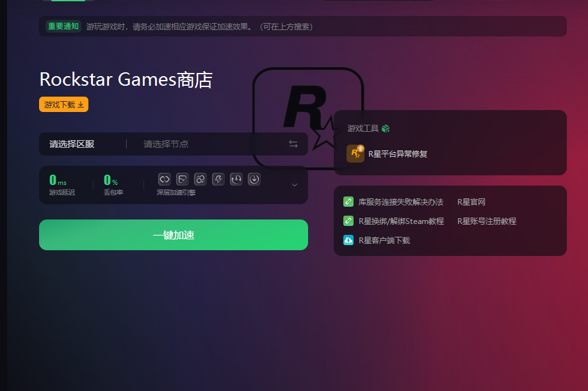The height and width of the screenshot is (391, 588).
Task: Click the 重要通知 notice tag
Action: pyautogui.click(x=63, y=26)
